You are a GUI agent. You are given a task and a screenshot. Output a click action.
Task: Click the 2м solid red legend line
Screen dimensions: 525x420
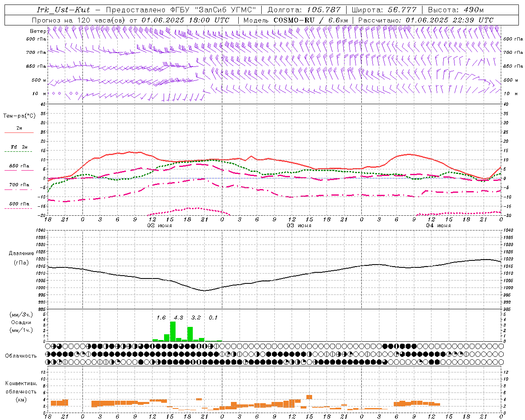(x=19, y=132)
